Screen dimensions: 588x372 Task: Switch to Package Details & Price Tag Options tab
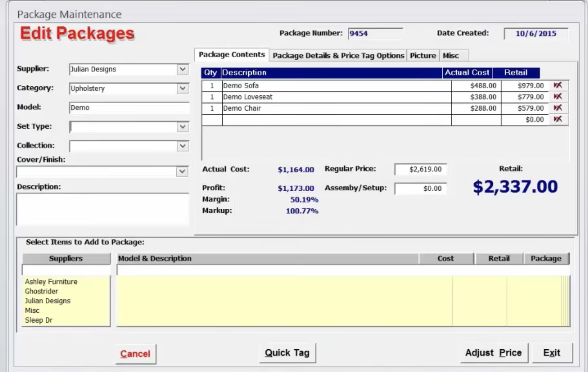coord(338,55)
